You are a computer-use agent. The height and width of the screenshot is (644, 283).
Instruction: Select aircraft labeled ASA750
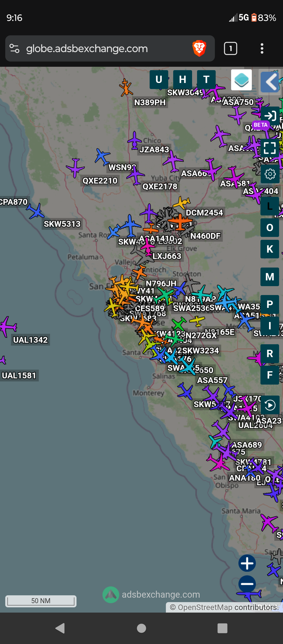click(238, 102)
